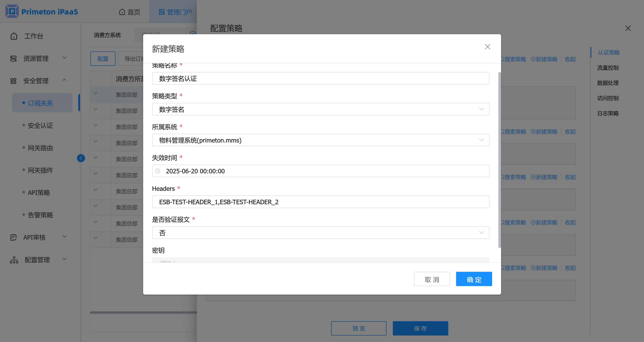Click the API审核 icon in the sidebar

point(13,237)
